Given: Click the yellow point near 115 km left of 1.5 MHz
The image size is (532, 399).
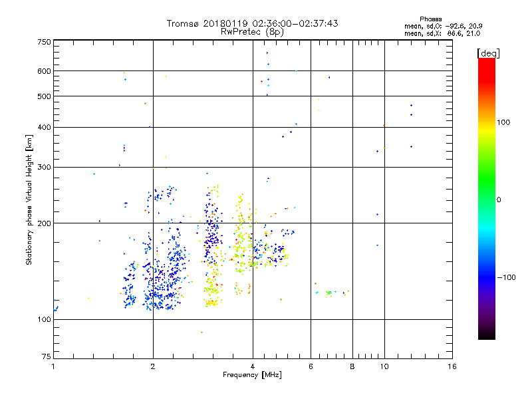Looking at the screenshot, I should pos(88,298).
